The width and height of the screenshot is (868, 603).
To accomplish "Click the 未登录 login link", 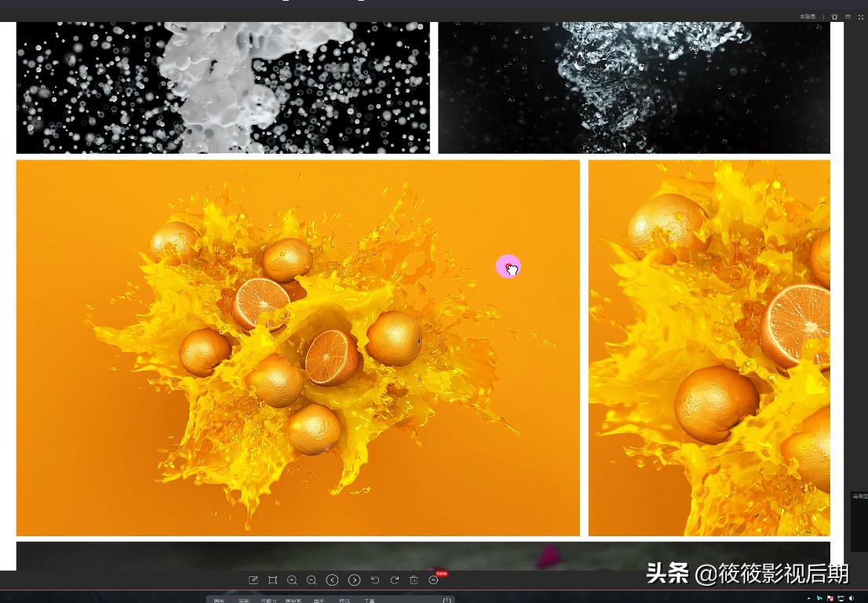I will [x=807, y=16].
